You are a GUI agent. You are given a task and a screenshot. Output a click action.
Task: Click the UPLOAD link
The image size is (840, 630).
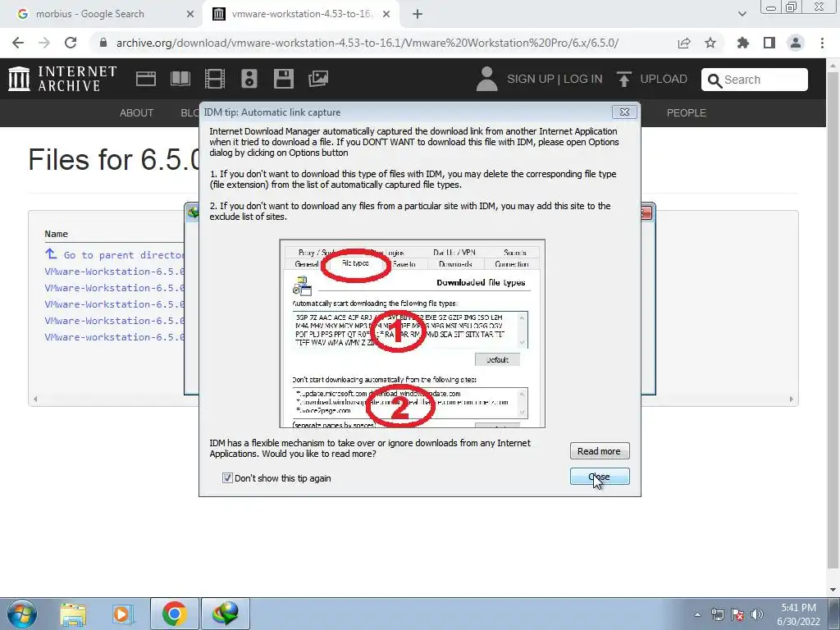(664, 80)
